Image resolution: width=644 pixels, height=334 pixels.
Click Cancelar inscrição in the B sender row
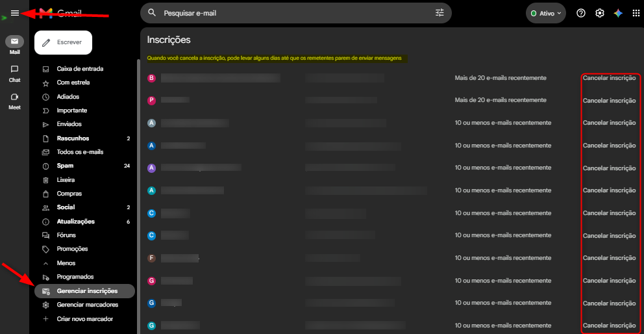click(610, 78)
